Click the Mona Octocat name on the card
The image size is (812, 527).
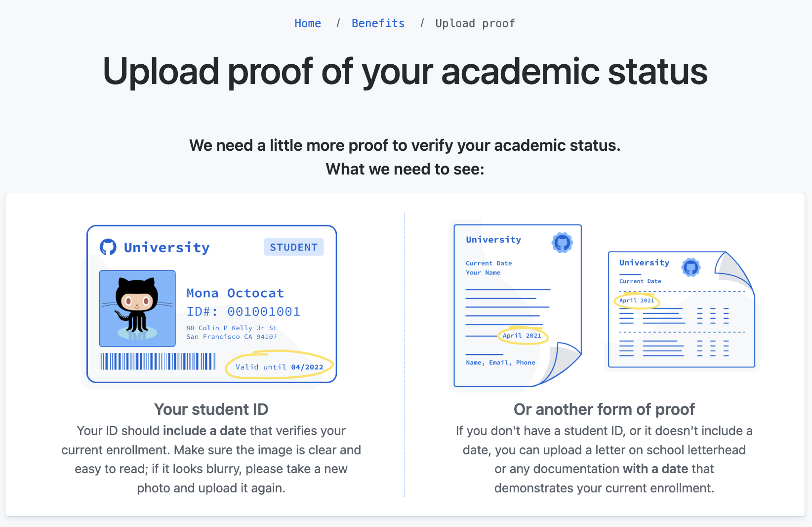point(235,293)
